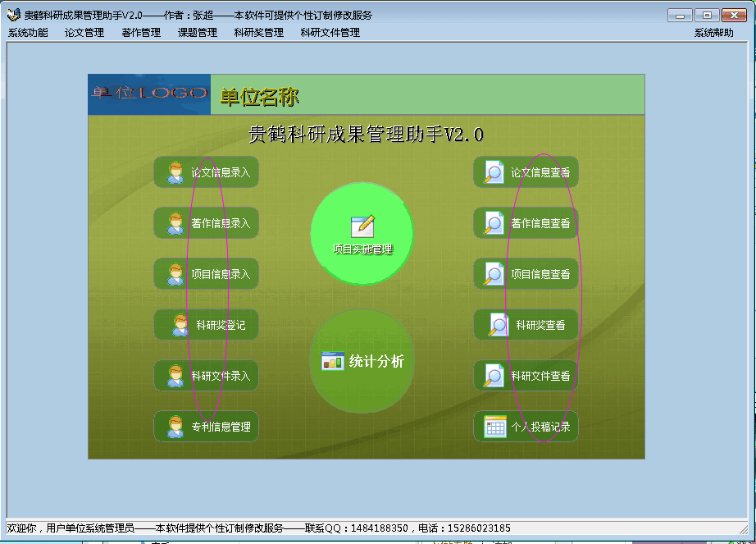Click the magnifier icon on 著作信息查看
756x544 pixels.
[494, 223]
